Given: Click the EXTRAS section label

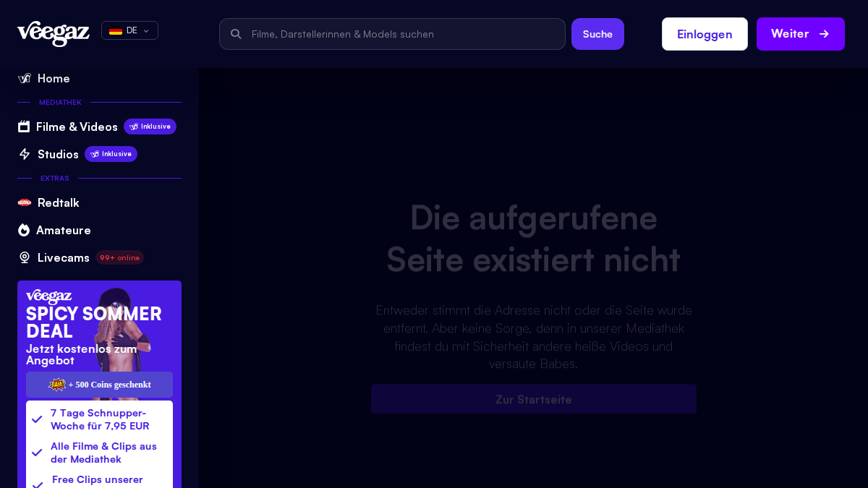Looking at the screenshot, I should [x=55, y=179].
